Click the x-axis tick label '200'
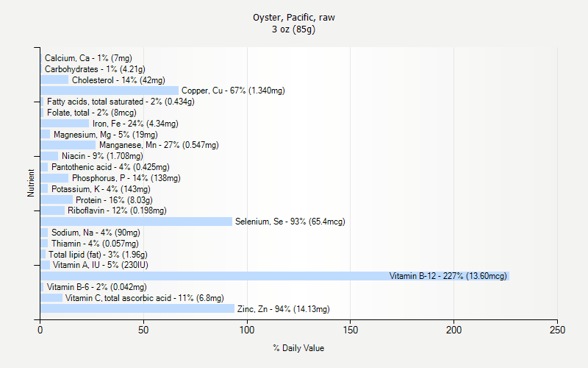 (453, 330)
